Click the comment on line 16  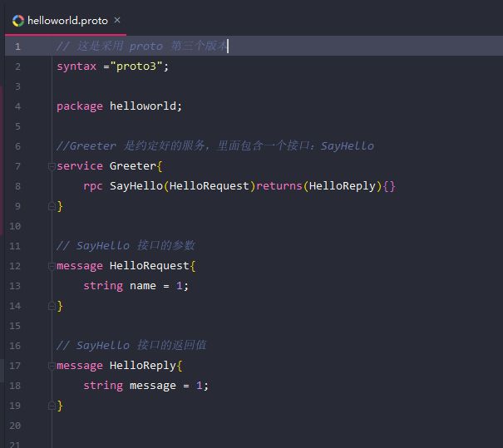(131, 346)
